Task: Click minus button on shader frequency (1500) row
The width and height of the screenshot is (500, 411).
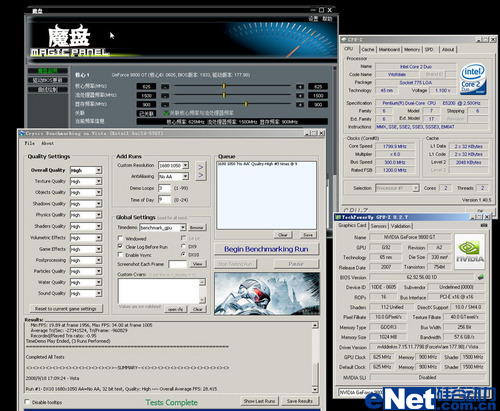Action: click(x=165, y=96)
